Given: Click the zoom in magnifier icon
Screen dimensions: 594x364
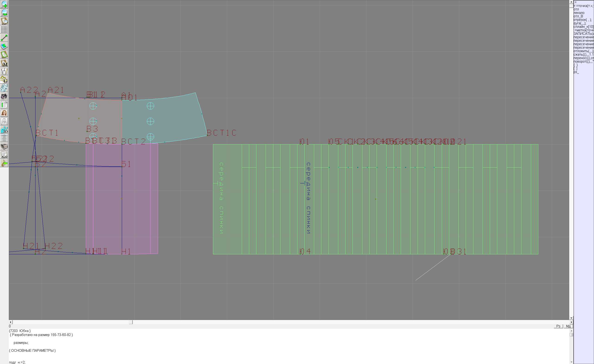Looking at the screenshot, I should tap(4, 4).
